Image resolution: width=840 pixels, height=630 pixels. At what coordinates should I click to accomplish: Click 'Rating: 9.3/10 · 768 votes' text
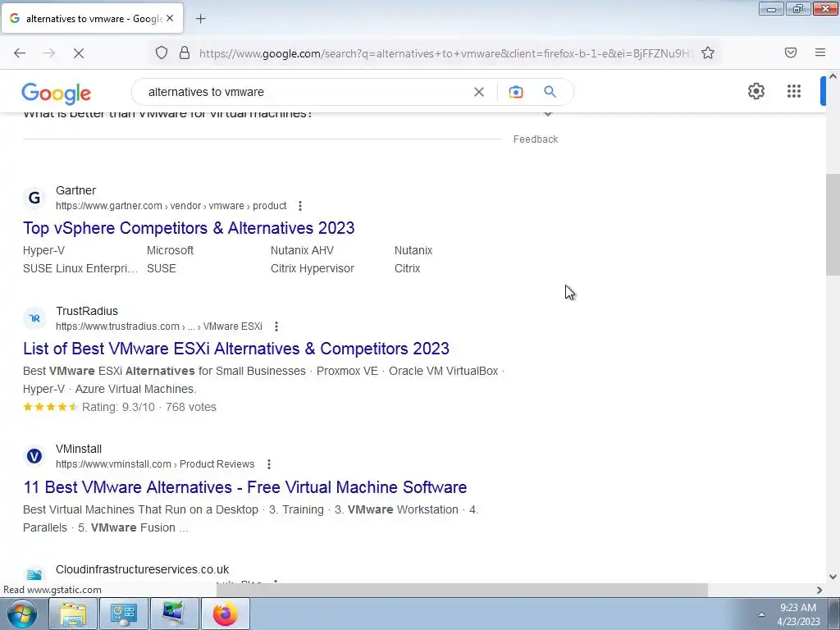[x=149, y=407]
